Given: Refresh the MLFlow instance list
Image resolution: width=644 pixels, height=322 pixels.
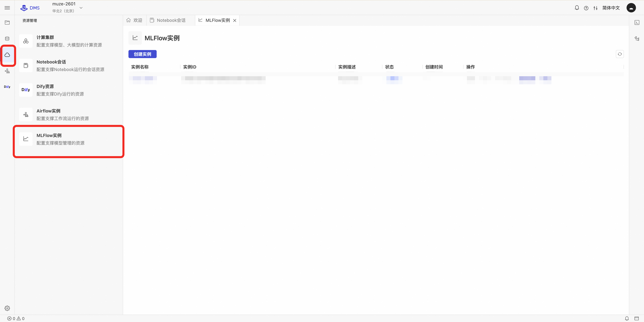Looking at the screenshot, I should (620, 54).
